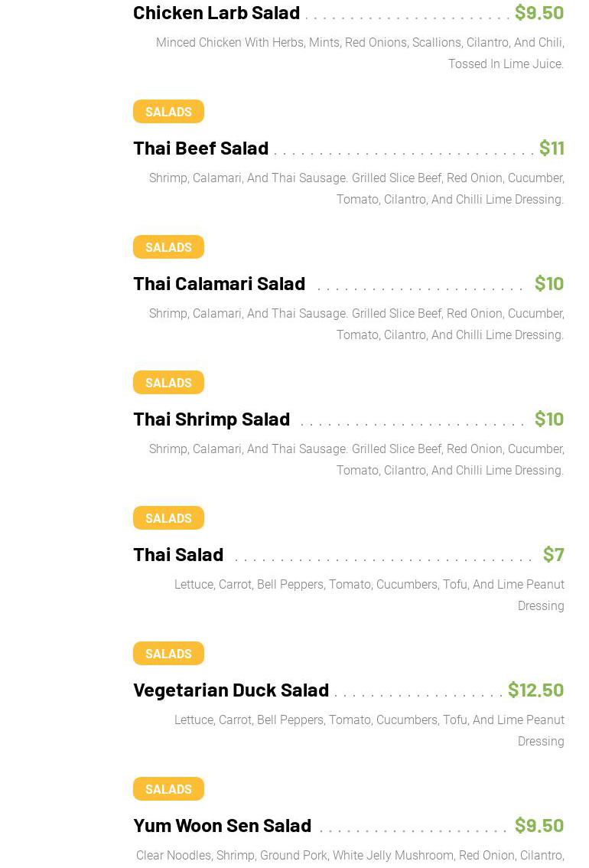Click the SALADS tag above Thai Beef Salad
589x868 pixels.
click(x=168, y=112)
